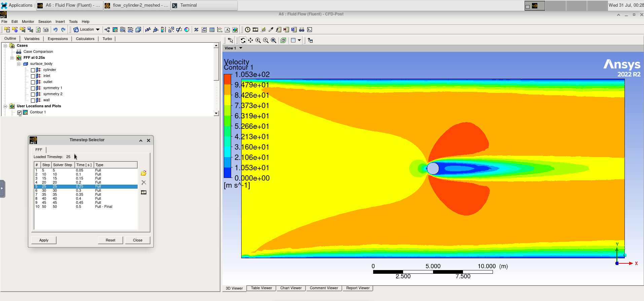Toggle the inlet visibility checkbox
Viewport: 644px width, 301px height.
(x=33, y=76)
